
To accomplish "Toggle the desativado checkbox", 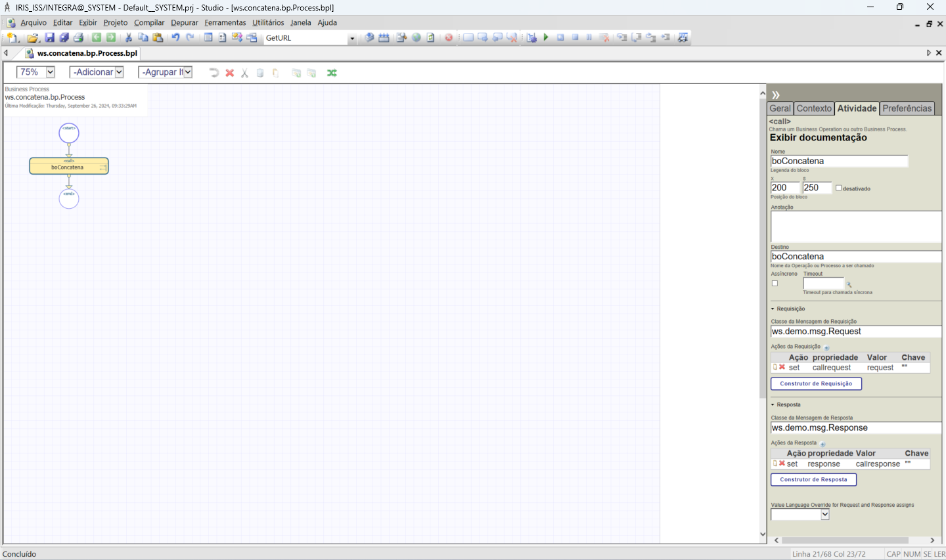I will point(838,188).
